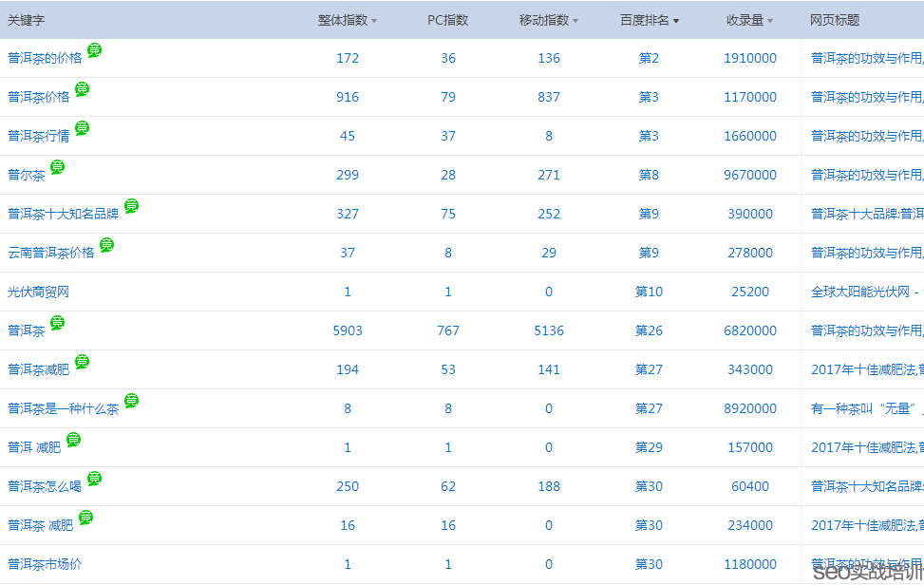The image size is (924, 585).
Task: Click the PC指数 column header
Action: (447, 20)
